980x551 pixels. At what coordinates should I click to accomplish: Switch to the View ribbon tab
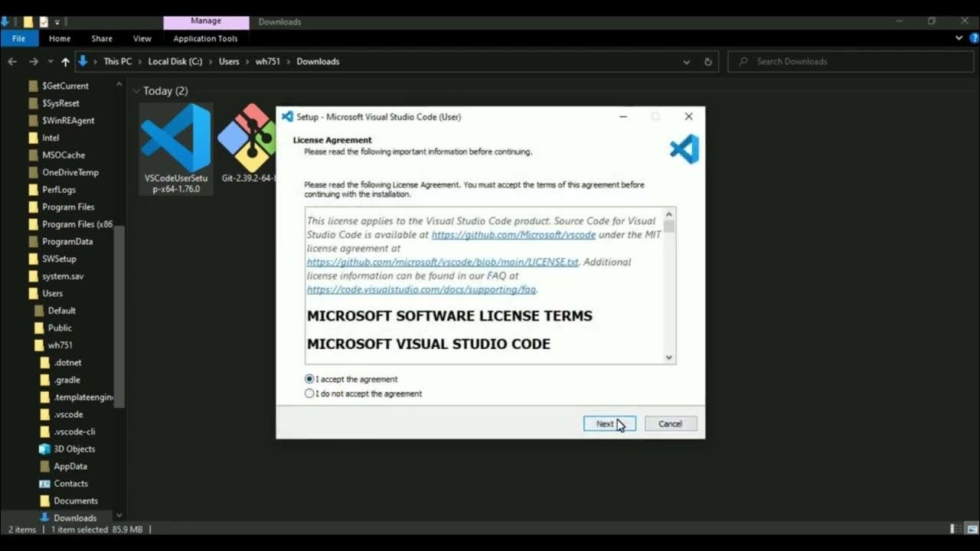(142, 38)
